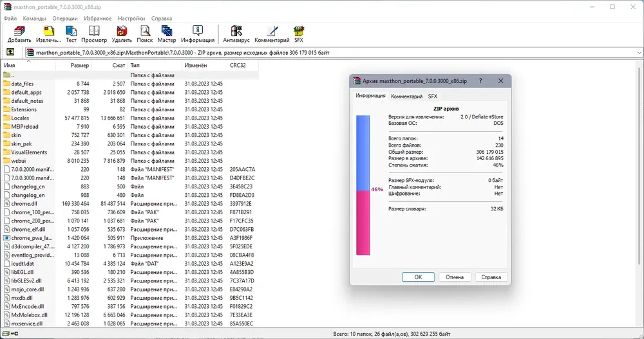This screenshot has height=339, width=644.
Task: Select the skin_pak folder row
Action: click(x=131, y=143)
